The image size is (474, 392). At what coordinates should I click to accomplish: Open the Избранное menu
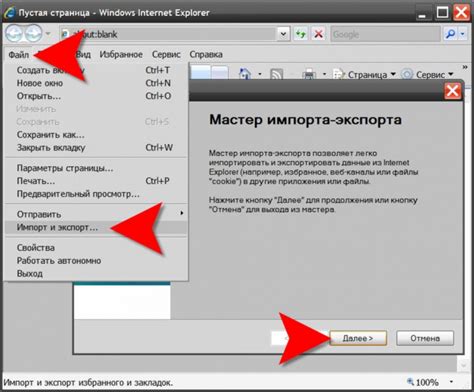121,54
